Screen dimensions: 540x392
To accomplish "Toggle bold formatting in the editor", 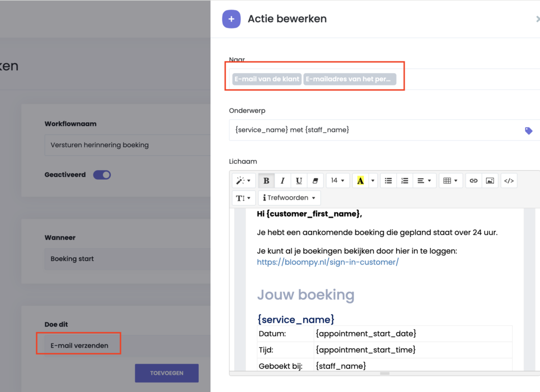I will (x=266, y=181).
